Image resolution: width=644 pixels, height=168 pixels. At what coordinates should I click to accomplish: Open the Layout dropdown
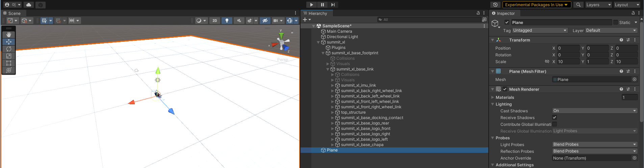coord(627,5)
